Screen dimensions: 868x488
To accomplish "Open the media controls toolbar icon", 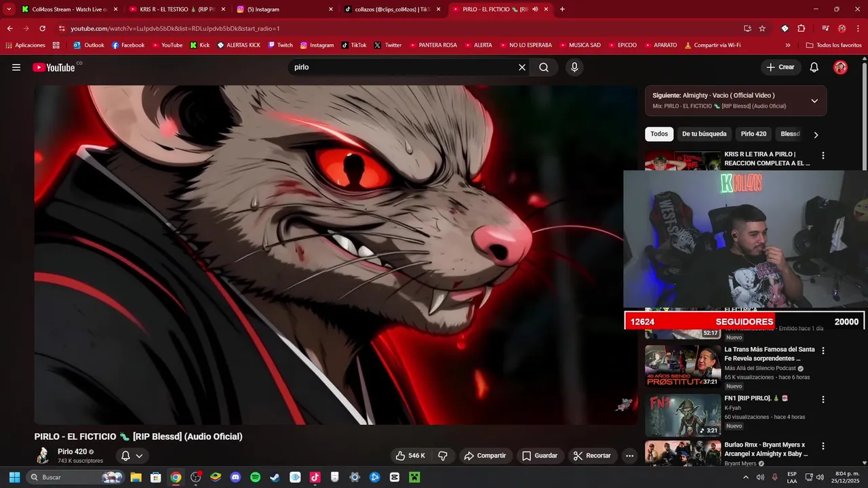I will point(825,28).
